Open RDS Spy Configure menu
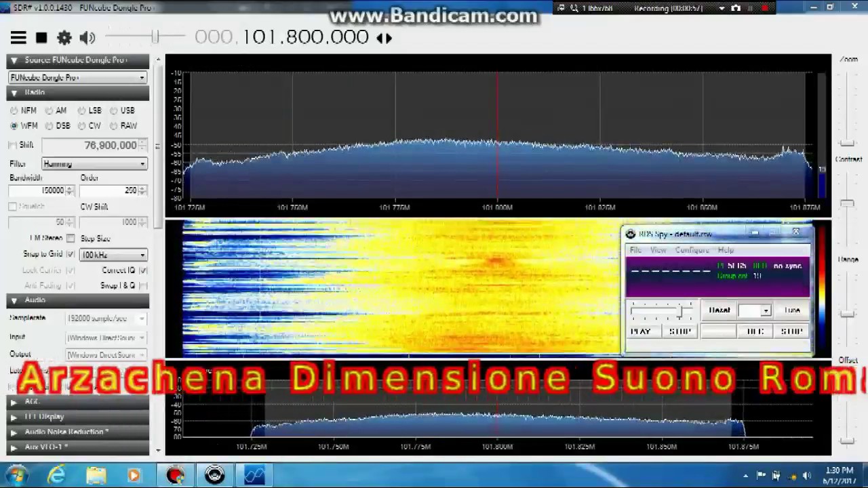The height and width of the screenshot is (488, 868). click(x=692, y=250)
